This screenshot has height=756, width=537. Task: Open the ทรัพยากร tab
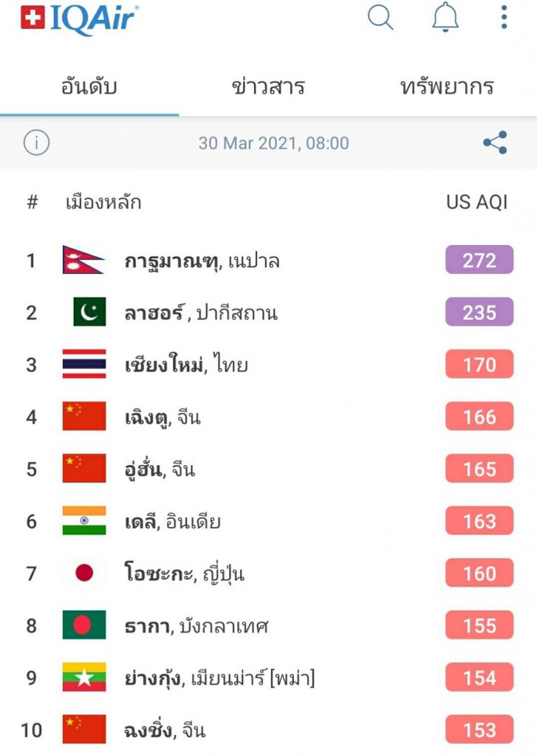[x=448, y=87]
